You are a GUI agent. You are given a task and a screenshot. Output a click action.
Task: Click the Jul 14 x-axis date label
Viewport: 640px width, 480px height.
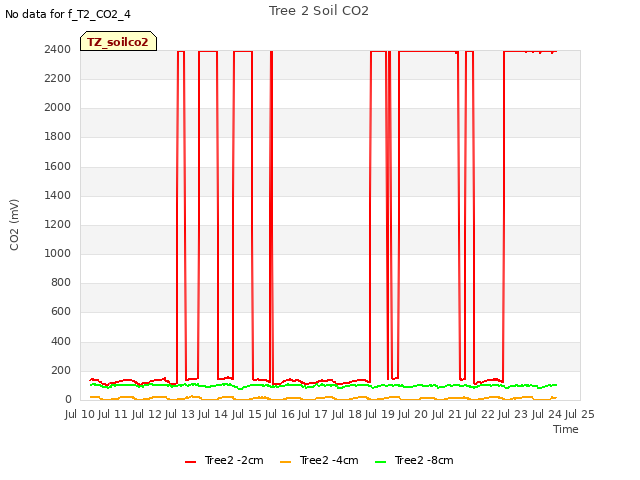coord(214,414)
